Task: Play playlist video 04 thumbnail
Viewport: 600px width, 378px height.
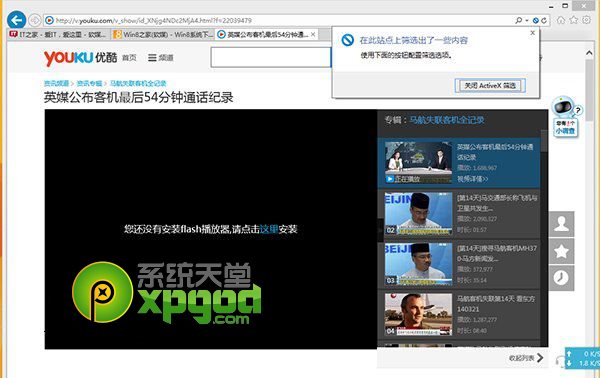Action: [x=418, y=314]
